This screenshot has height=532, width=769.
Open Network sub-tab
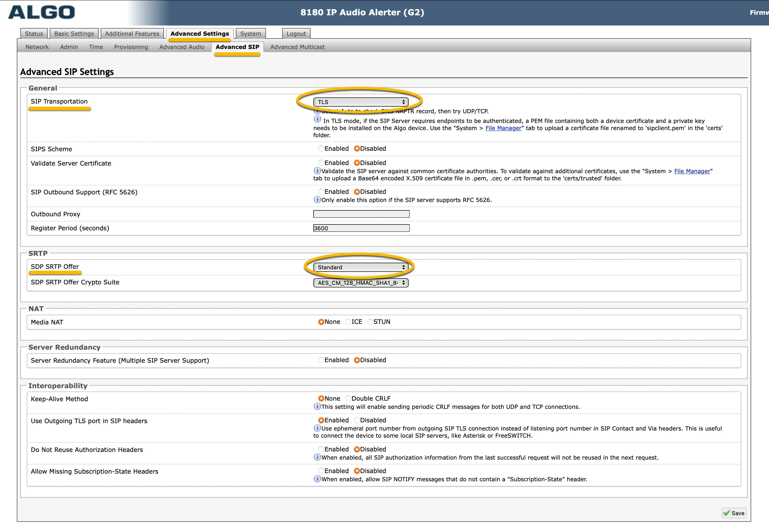click(37, 47)
